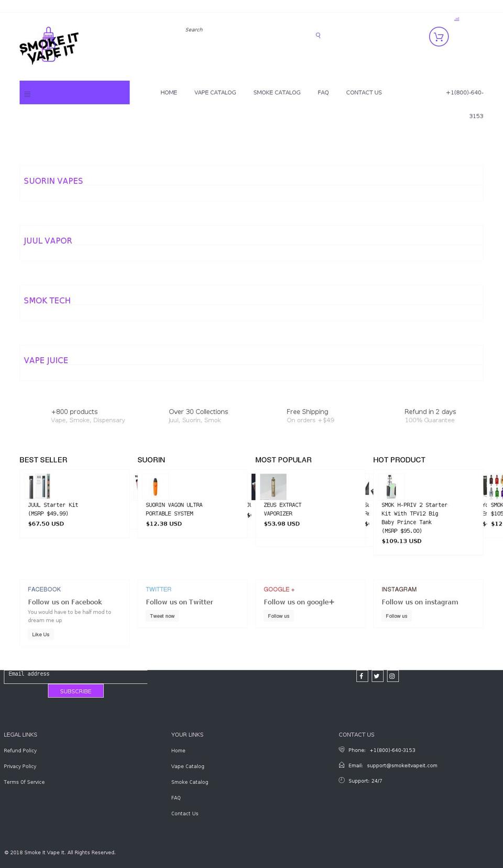
Task: Click the BEST SELLER heading
Action: coord(43,460)
